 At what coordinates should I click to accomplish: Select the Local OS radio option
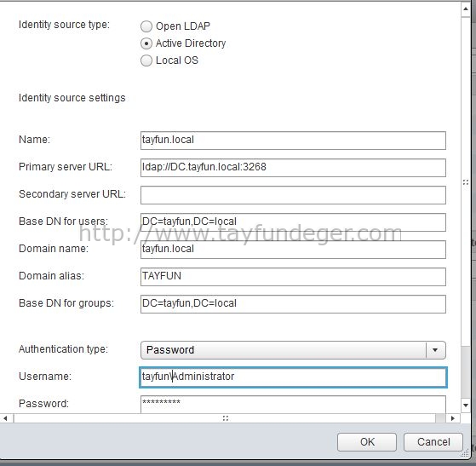click(x=146, y=60)
